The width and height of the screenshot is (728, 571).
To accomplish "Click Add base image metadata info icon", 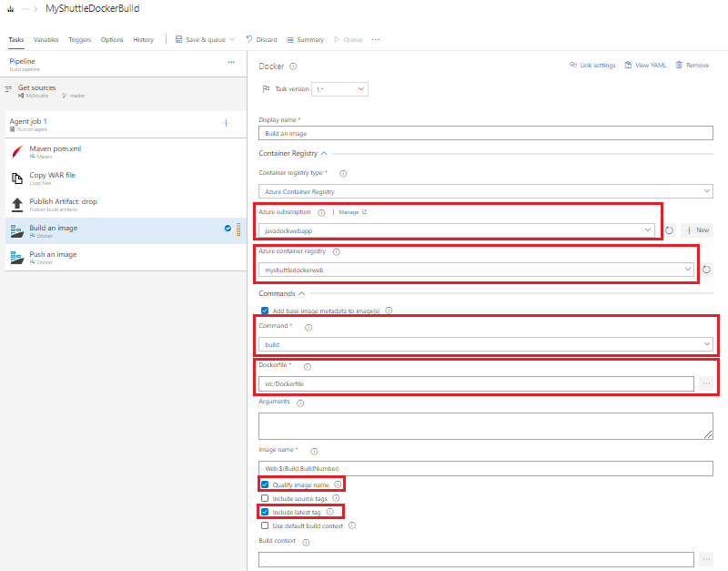I will click(x=389, y=311).
